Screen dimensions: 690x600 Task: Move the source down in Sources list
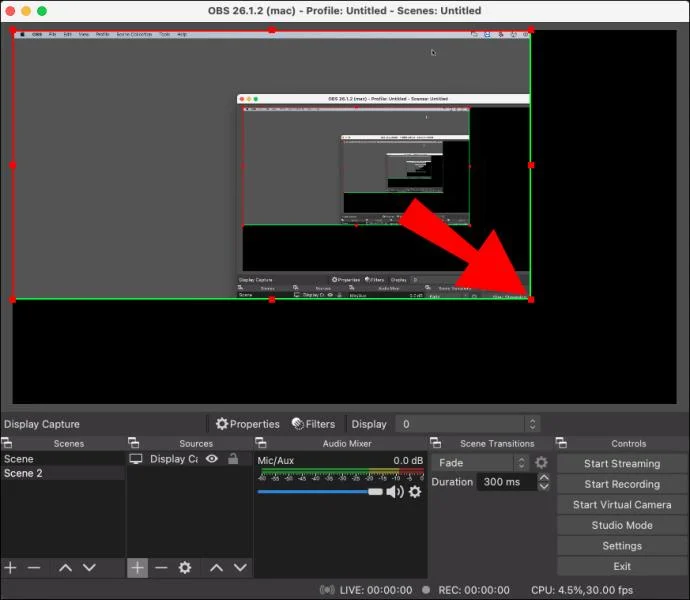[240, 567]
